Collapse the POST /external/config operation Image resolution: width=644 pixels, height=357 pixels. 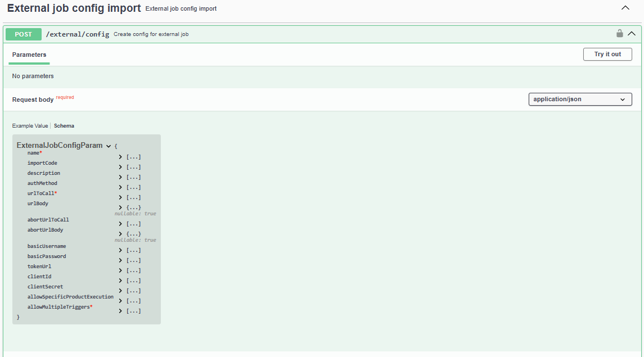coord(632,34)
